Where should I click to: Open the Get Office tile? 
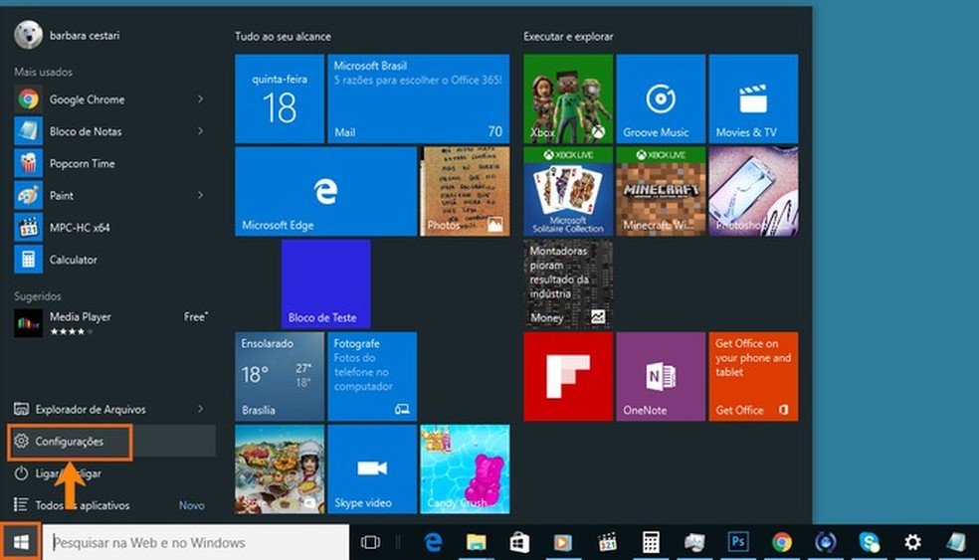[x=753, y=376]
